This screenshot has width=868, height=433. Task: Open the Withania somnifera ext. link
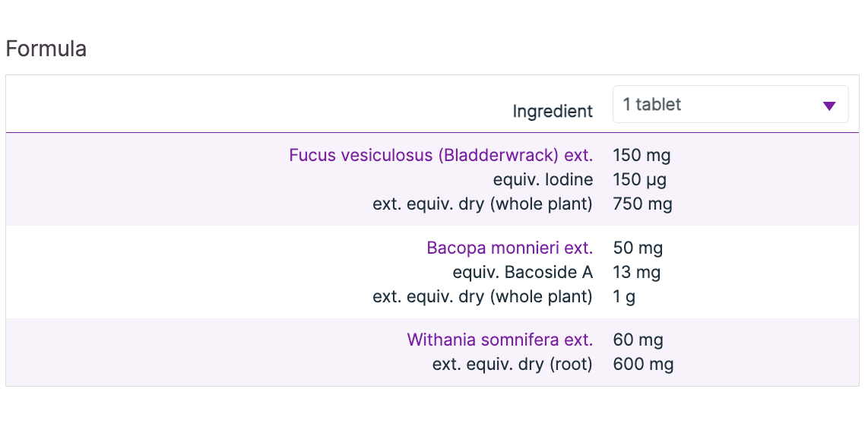(499, 340)
